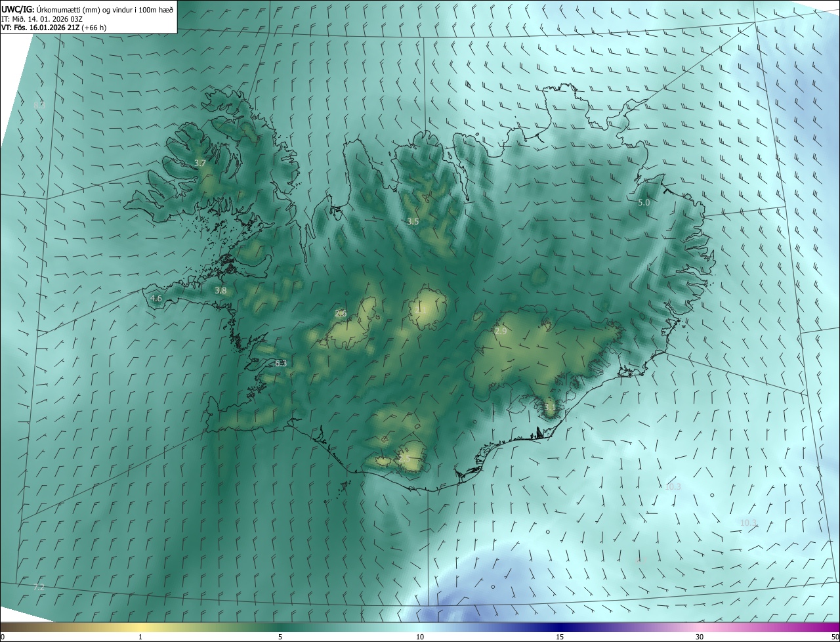840x642 pixels.
Task: Click the 4.6 precipitation value on the map
Action: [x=156, y=298]
